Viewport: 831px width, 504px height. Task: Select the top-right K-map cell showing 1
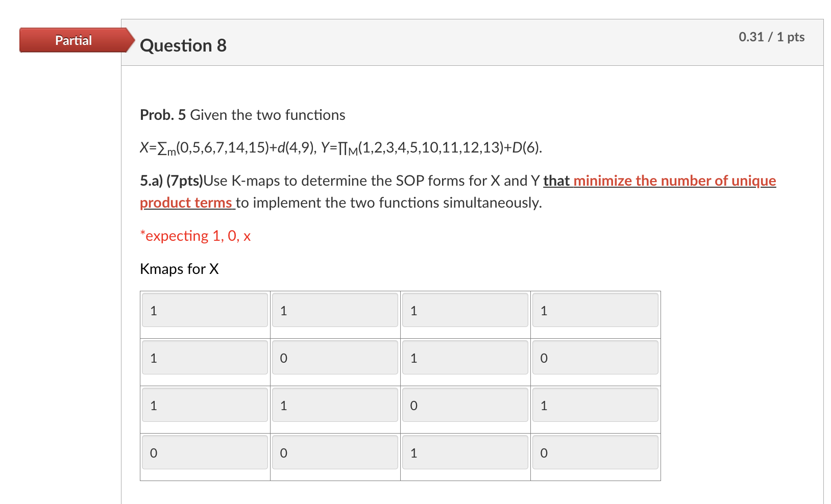595,310
